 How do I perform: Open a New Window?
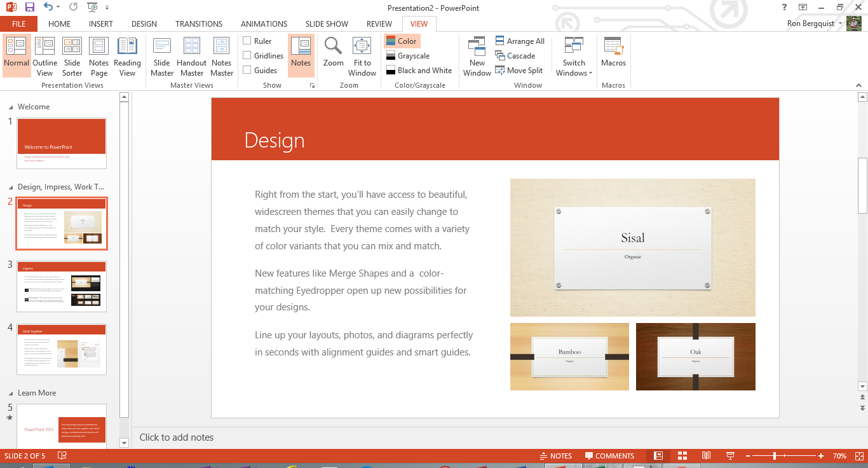click(x=477, y=56)
